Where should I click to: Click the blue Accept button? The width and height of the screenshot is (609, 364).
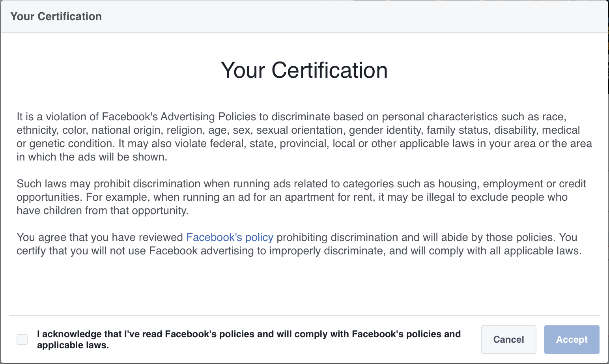tap(572, 340)
